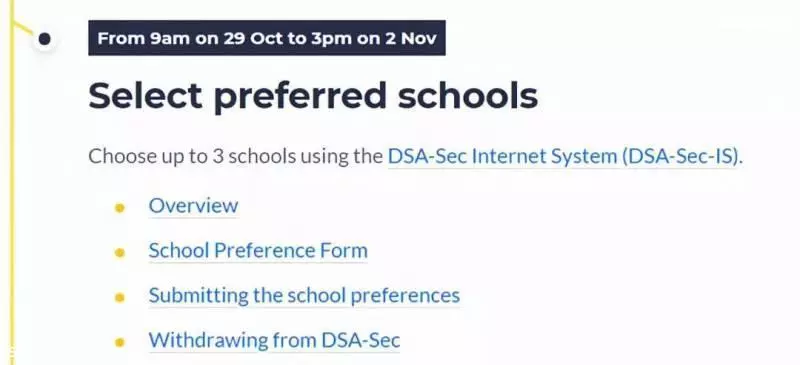Click the '29 Oct to 2 Nov' date badge
The image size is (800, 365).
point(267,38)
